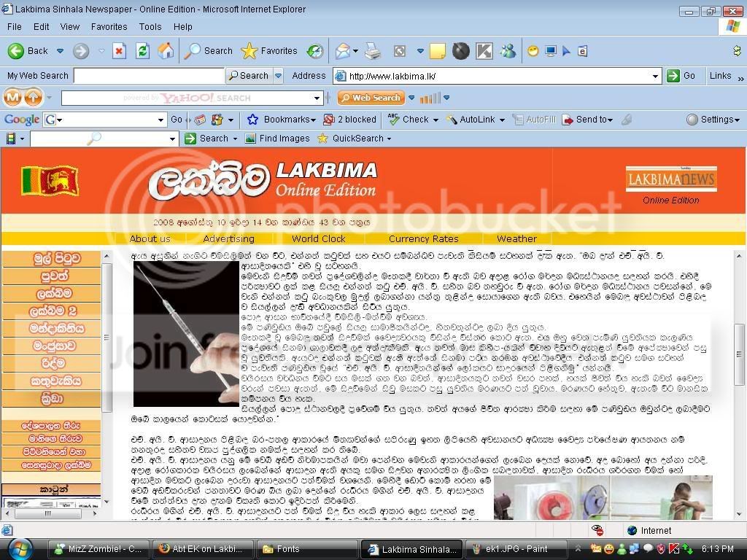Click the blue play arrow toolbar icon
Image resolution: width=747 pixels, height=560 pixels.
[x=566, y=51]
